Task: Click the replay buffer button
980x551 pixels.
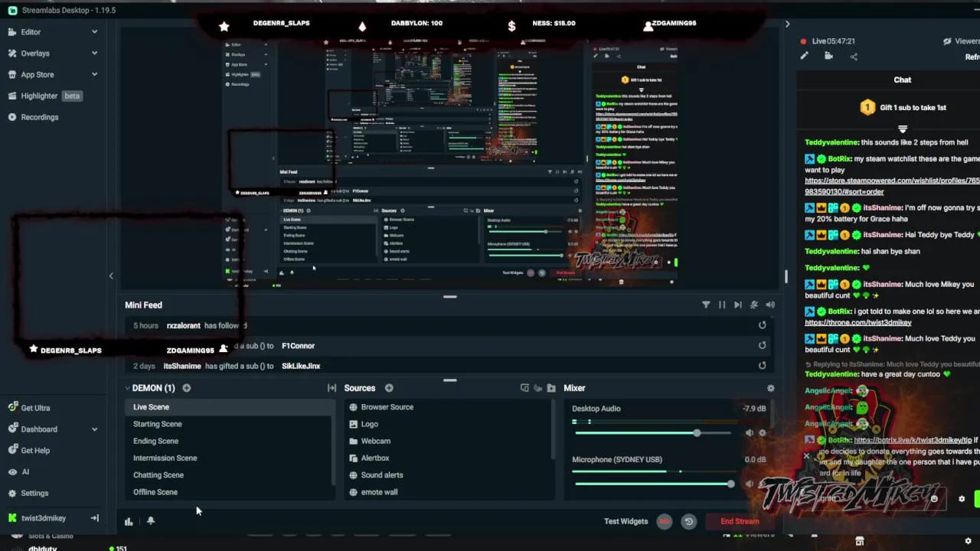Action: [689, 522]
